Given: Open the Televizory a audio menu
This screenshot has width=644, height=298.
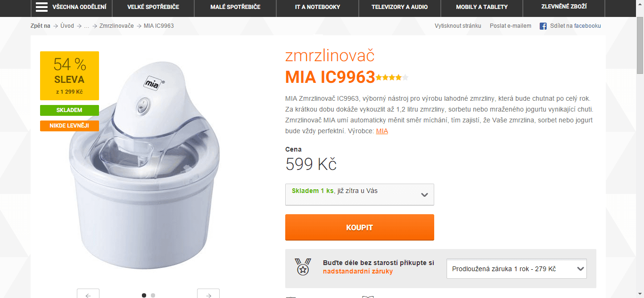Looking at the screenshot, I should [x=399, y=7].
